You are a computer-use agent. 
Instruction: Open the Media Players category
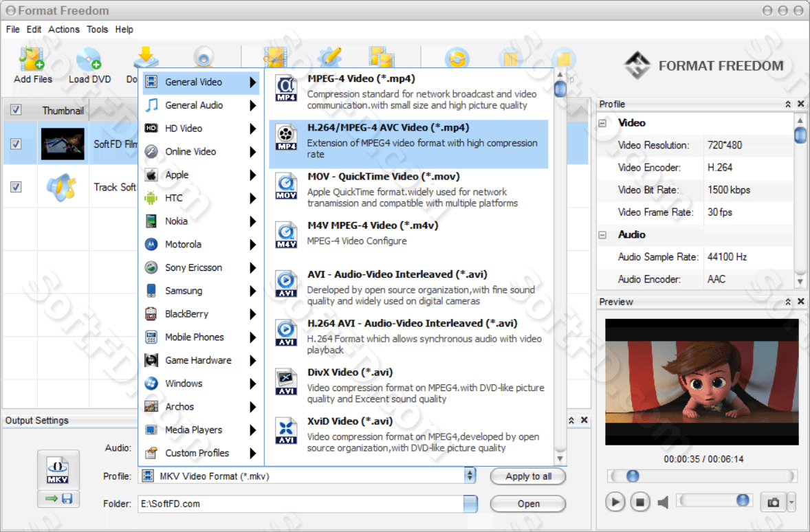click(201, 430)
